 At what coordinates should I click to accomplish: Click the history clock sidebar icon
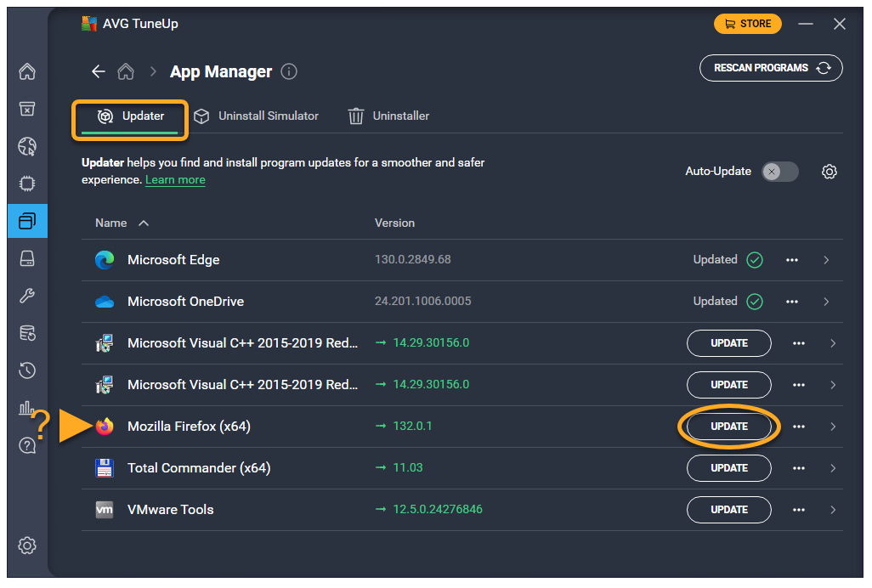[27, 370]
